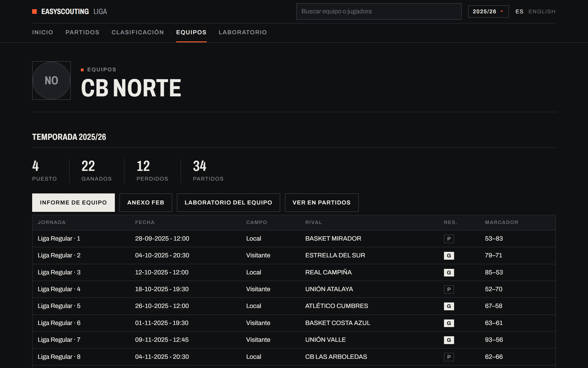Click the G result badge for Basket Costa Azul
The height and width of the screenshot is (368, 588).
(449, 323)
